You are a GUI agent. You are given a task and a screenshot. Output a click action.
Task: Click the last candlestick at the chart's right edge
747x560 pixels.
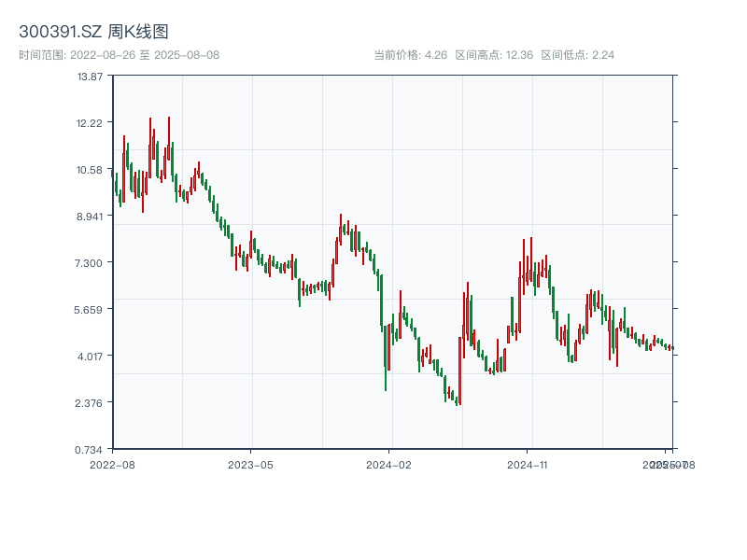pyautogui.click(x=672, y=348)
